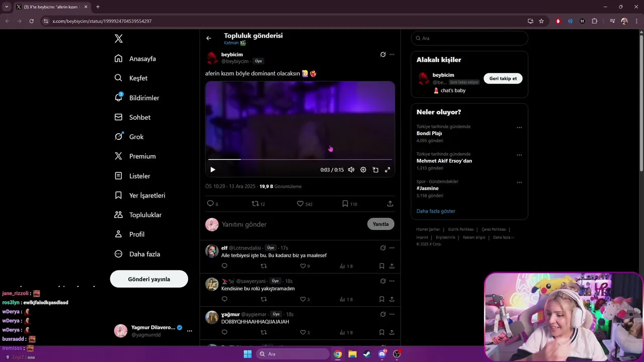Screen dimensions: 644x362
Task: Click the Gönderi yayınla button
Action: [149, 279]
